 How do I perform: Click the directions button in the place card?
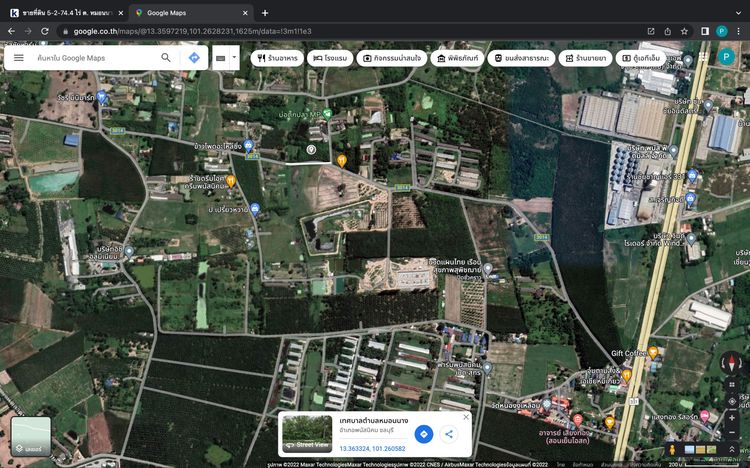(x=423, y=434)
